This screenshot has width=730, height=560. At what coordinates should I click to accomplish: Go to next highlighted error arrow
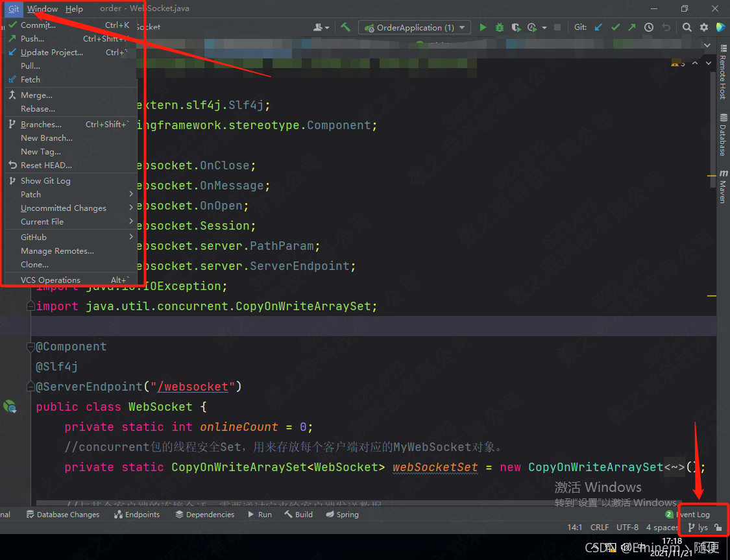pyautogui.click(x=709, y=64)
